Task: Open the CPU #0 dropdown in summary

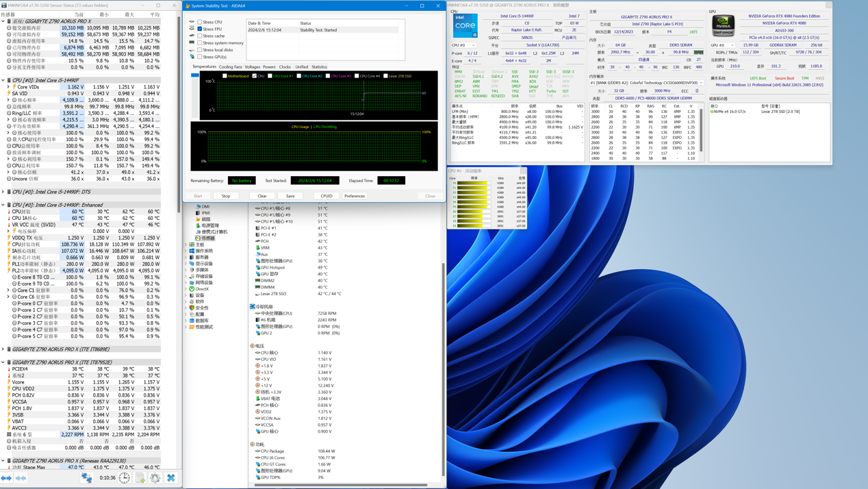Action: point(463,45)
